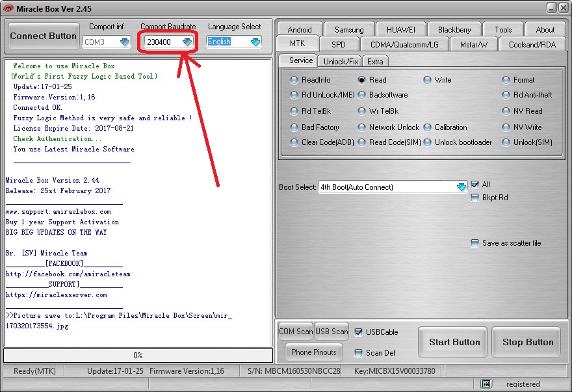
Task: Switch to the Android tab
Action: click(300, 29)
